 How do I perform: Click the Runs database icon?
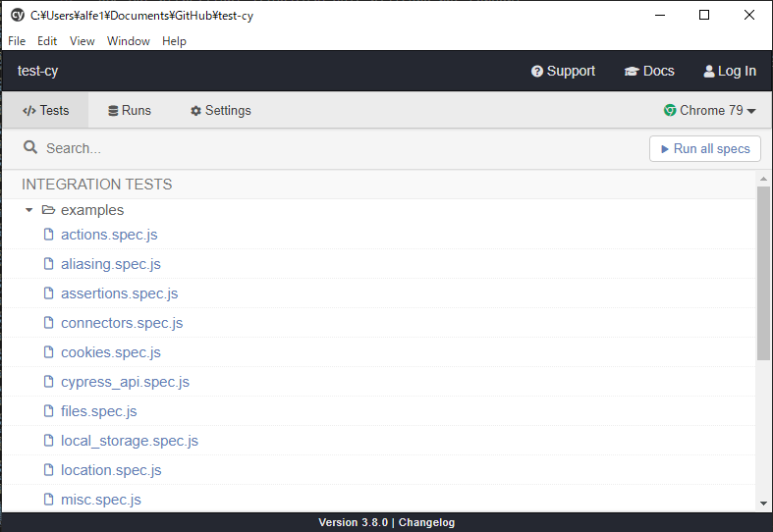point(113,111)
